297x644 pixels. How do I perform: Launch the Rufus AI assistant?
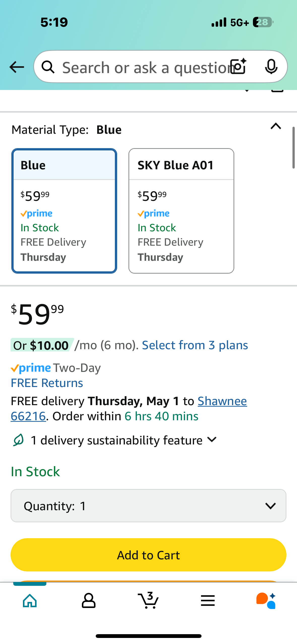pos(266,600)
